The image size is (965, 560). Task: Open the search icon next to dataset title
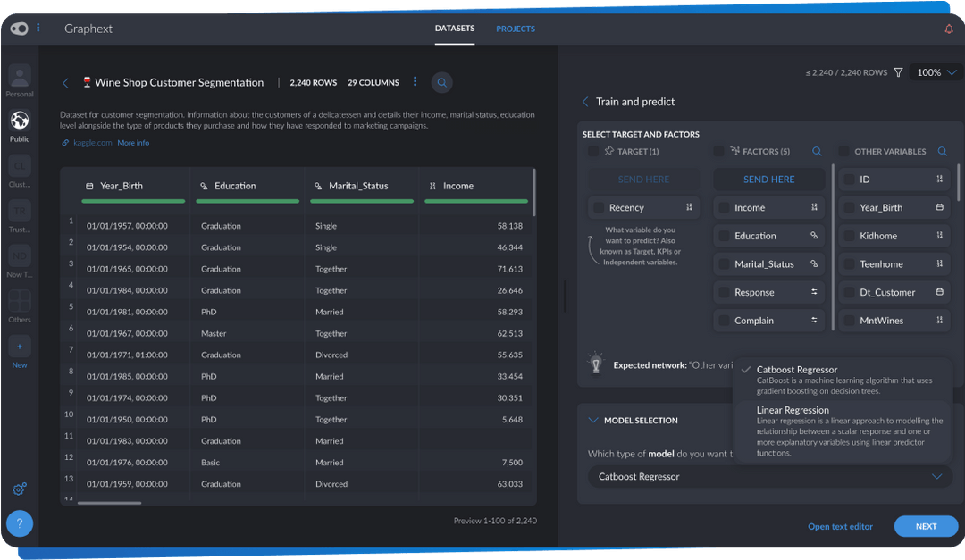click(441, 82)
